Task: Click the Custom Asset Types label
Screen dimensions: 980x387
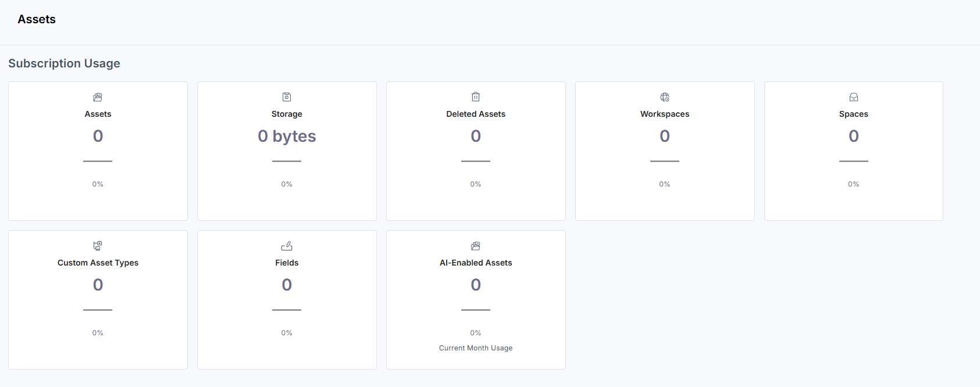Action: (x=98, y=263)
